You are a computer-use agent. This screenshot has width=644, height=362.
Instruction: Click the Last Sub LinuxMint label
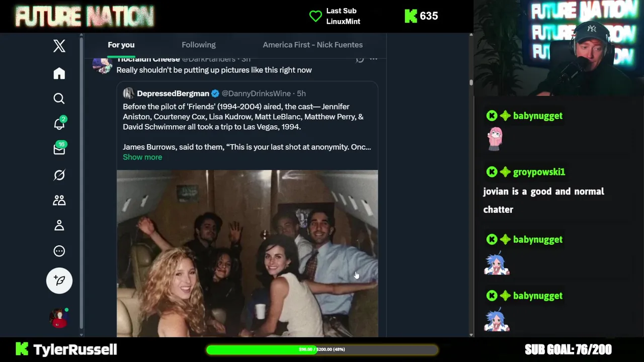[343, 16]
